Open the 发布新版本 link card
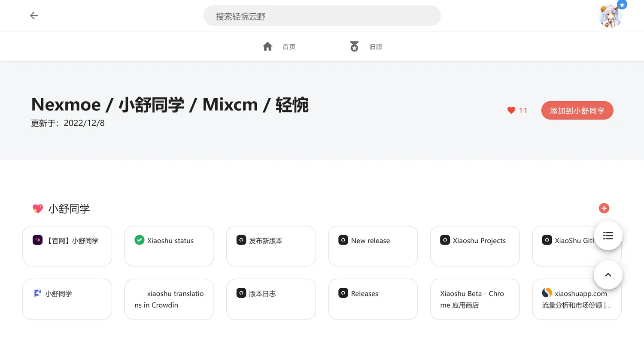 coord(271,246)
